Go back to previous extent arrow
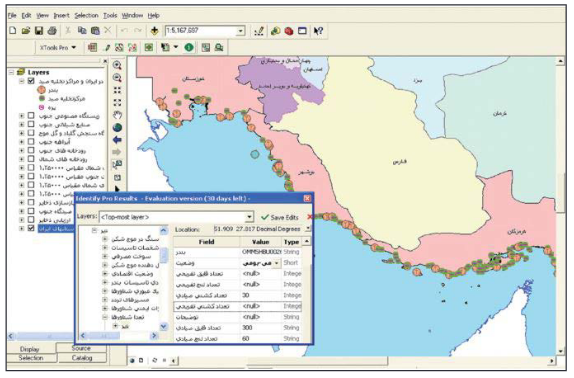 (117, 140)
